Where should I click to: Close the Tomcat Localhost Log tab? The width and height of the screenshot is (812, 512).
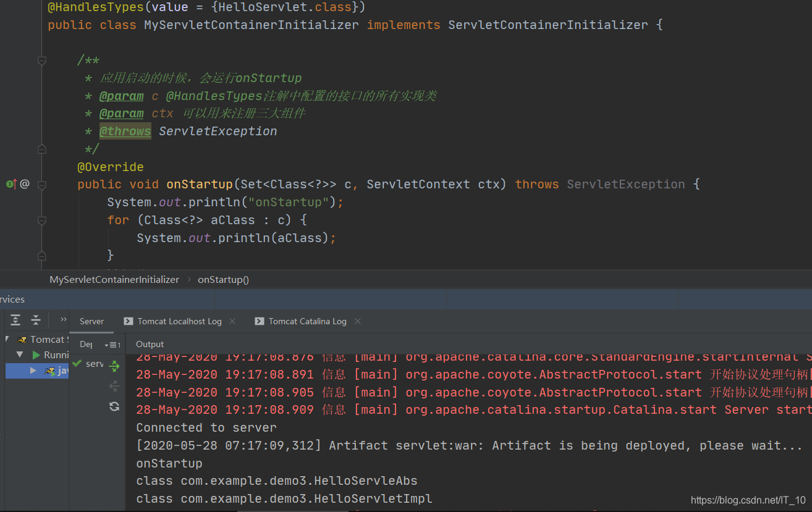(232, 321)
